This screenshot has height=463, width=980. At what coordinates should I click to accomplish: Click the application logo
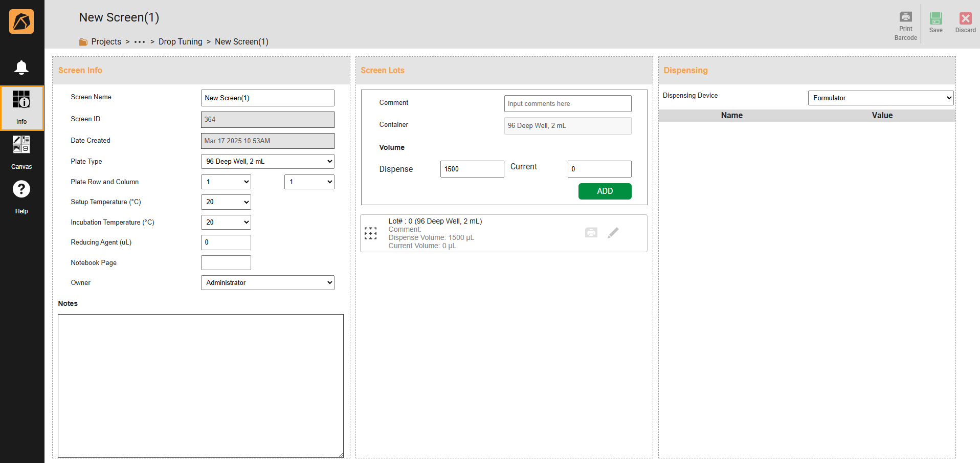pos(21,21)
